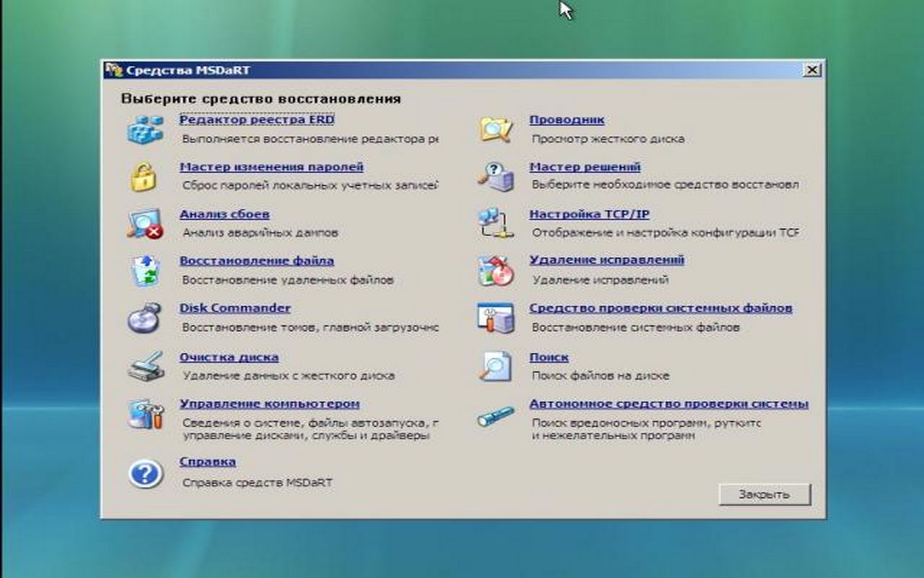Click the padlock icon for password wizard
The width and height of the screenshot is (924, 578).
pyautogui.click(x=144, y=177)
